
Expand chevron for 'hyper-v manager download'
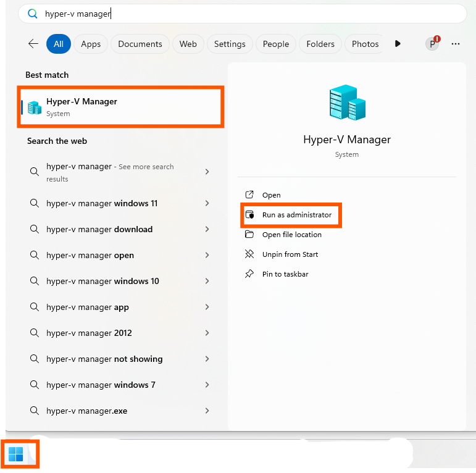pyautogui.click(x=207, y=229)
